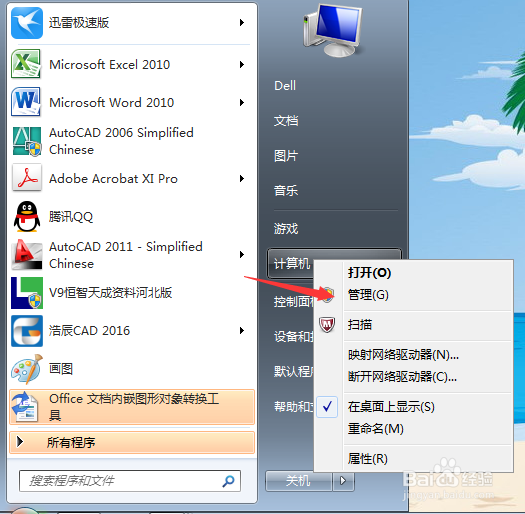This screenshot has width=525, height=514.
Task: Open the Microsoft Word 2010 icon
Action: point(26,102)
